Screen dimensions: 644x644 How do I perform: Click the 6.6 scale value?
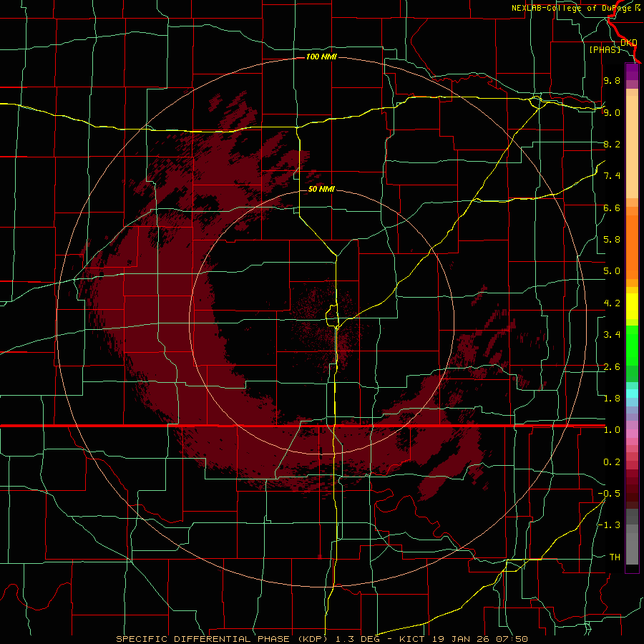[x=612, y=208]
